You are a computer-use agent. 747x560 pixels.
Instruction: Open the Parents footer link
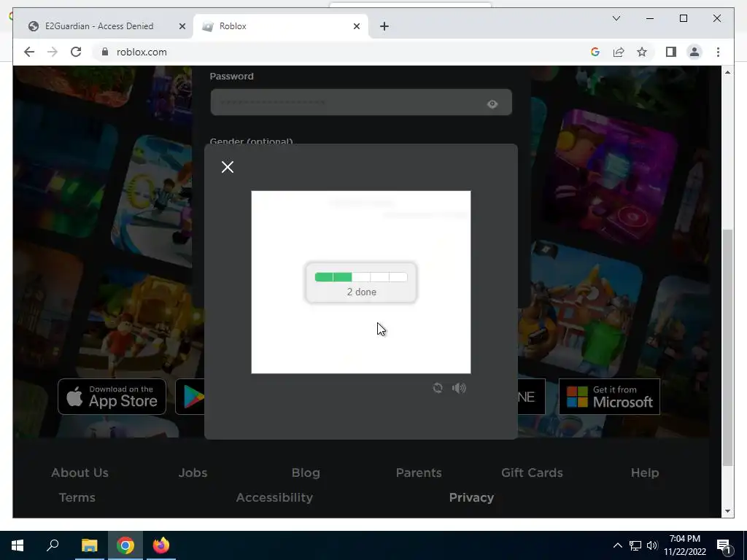pyautogui.click(x=419, y=472)
